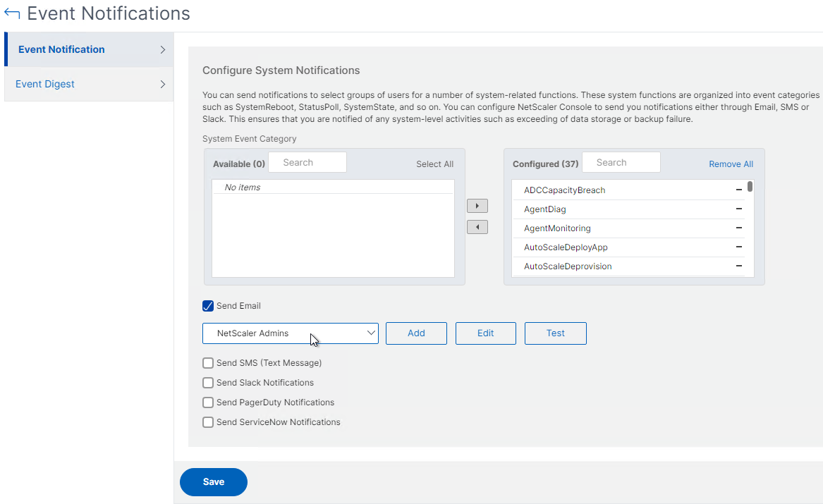823x504 pixels.
Task: Select ADCCapacityBreach in Configured list
Action: [629, 190]
